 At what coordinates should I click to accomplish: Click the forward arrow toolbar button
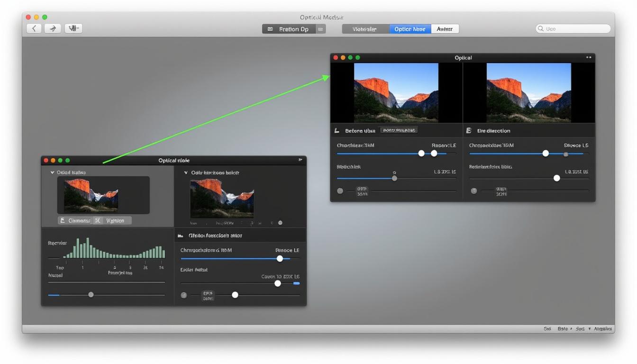point(53,28)
